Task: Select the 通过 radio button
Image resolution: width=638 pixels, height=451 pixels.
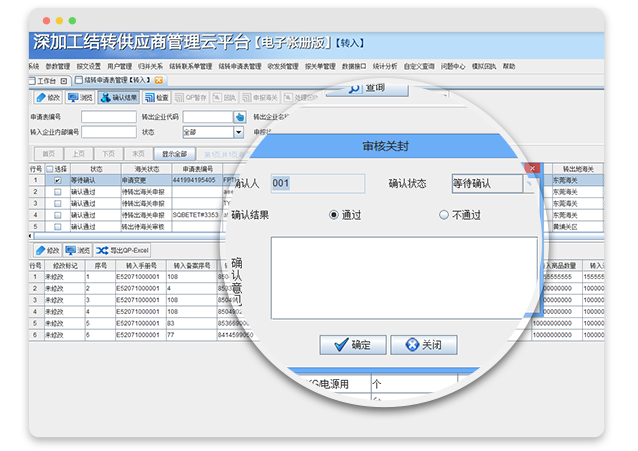Action: pos(334,215)
